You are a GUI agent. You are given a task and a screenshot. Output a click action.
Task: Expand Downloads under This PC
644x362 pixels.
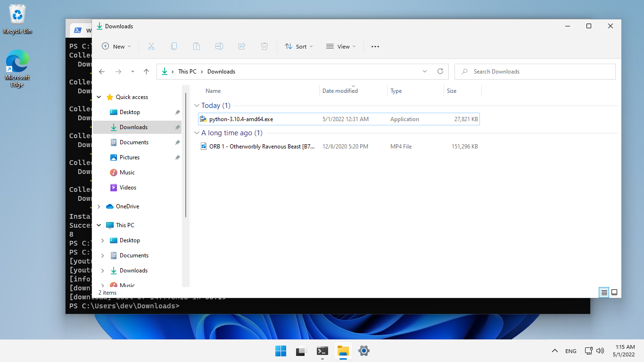(x=103, y=271)
